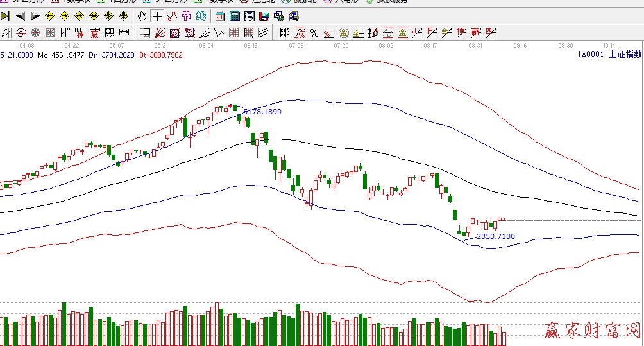Image resolution: width=644 pixels, height=346 pixels.
Task: Select the red 神 character line tool
Action: tap(461, 33)
